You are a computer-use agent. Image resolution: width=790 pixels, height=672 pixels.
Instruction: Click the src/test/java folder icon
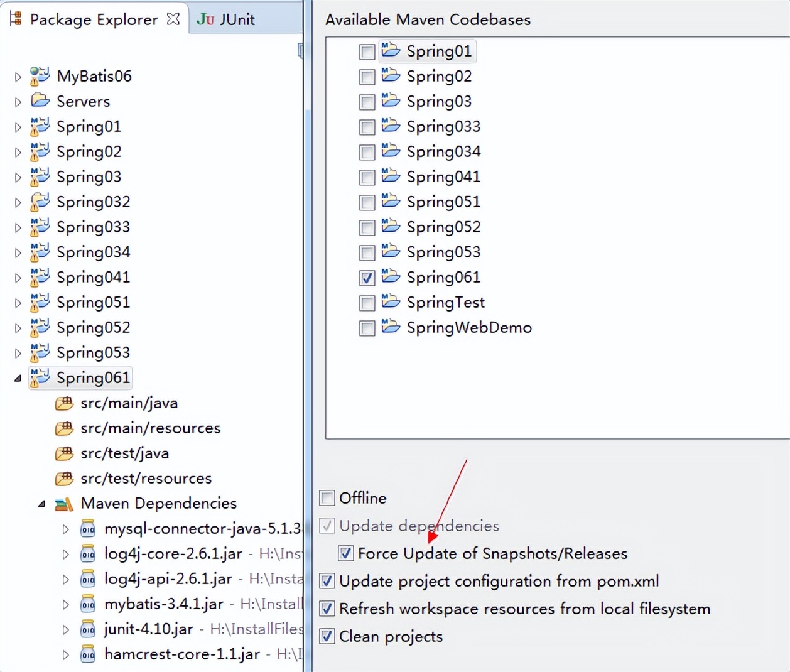click(64, 453)
